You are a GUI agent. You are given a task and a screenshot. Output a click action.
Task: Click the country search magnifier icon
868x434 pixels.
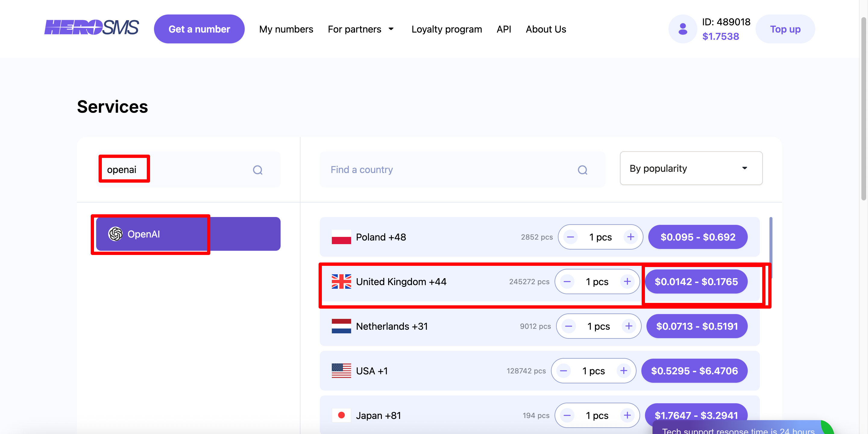[583, 170]
